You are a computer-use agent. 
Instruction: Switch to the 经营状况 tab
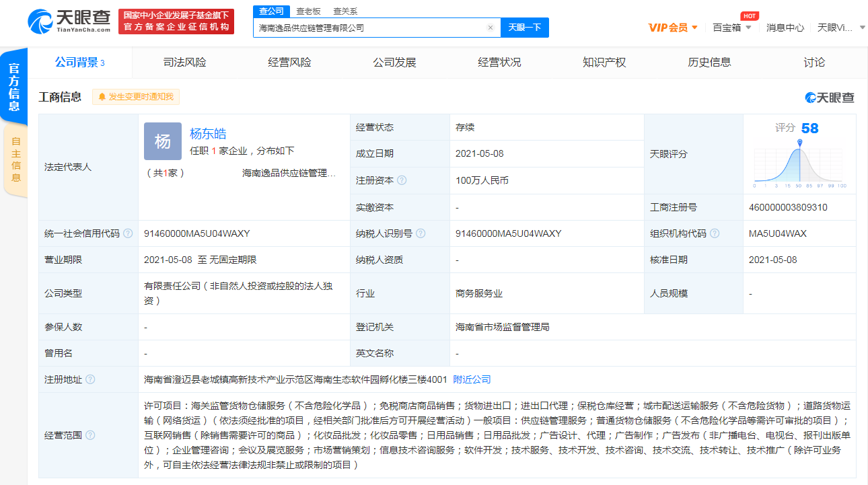pos(500,63)
